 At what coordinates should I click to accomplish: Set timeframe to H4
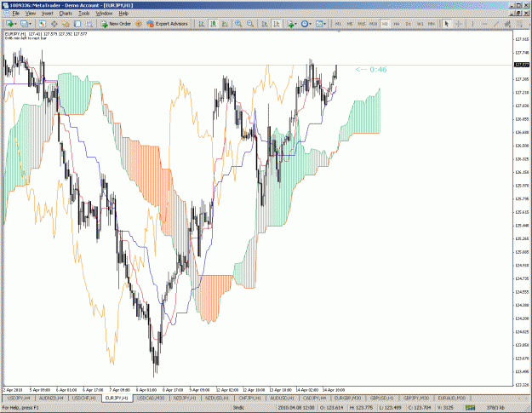tap(397, 24)
